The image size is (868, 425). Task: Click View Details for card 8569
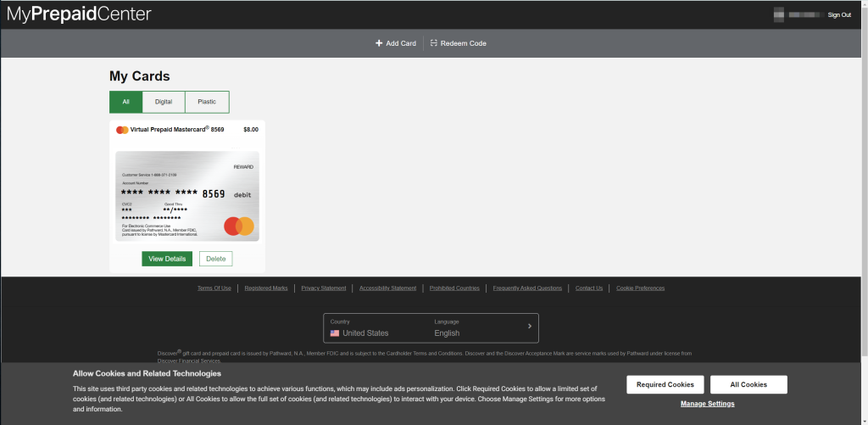point(167,259)
